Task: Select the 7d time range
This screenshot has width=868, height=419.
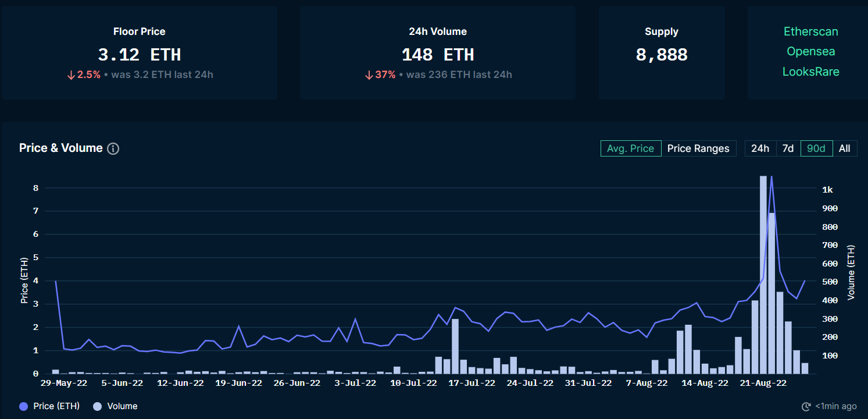Action: coord(788,148)
